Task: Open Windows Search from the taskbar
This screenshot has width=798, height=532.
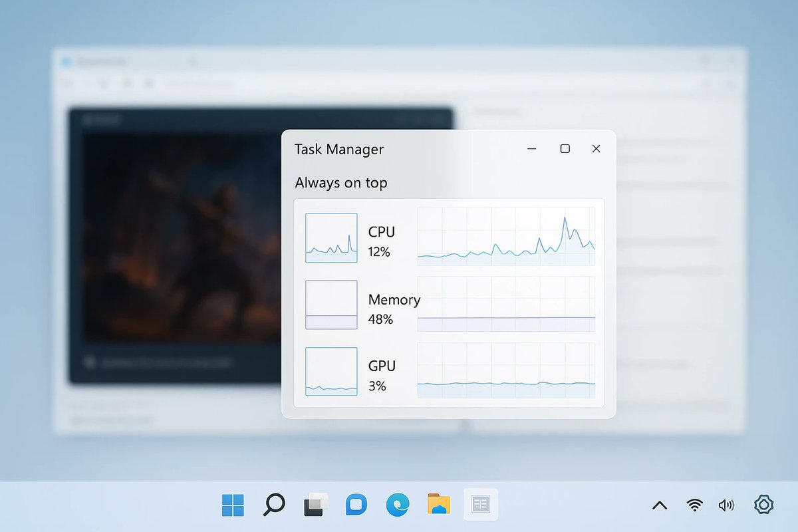Action: (273, 503)
